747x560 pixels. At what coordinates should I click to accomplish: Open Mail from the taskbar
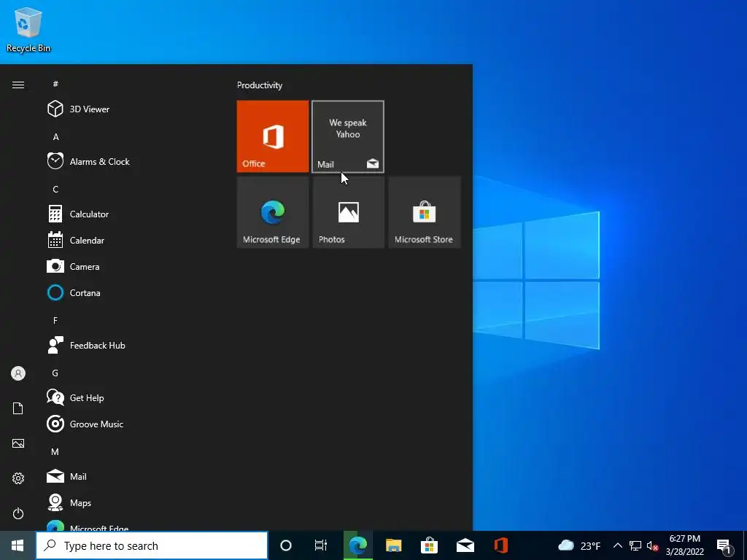coord(465,545)
